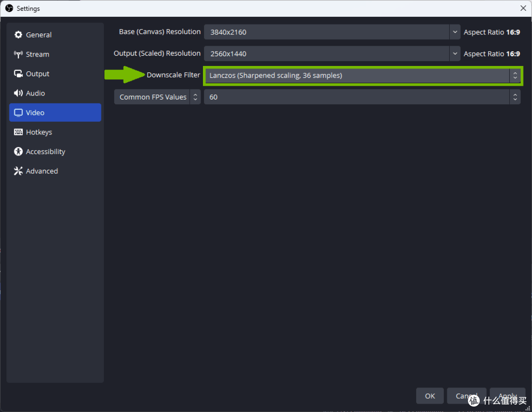
Task: Click inside the Output Resolution field
Action: [x=330, y=53]
